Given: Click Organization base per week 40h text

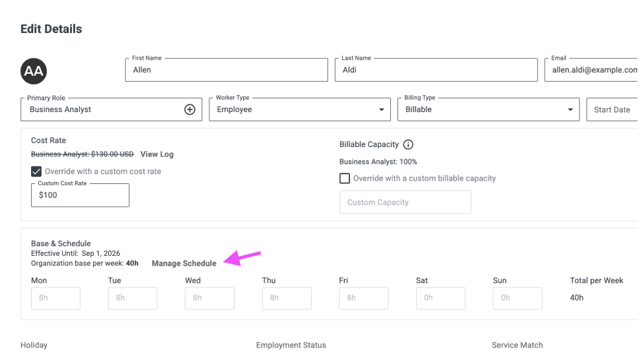Looking at the screenshot, I should 85,263.
